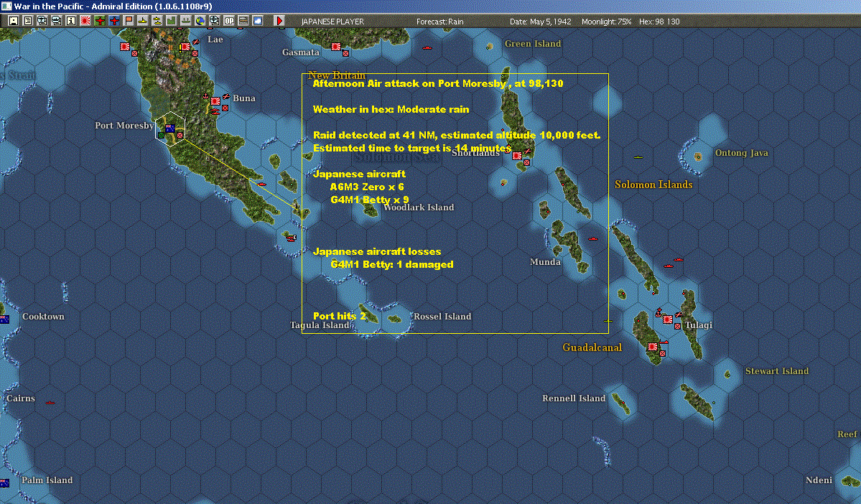This screenshot has height=504, width=861.
Task: Select the Australian flag at Cooktown
Action: tap(4, 319)
